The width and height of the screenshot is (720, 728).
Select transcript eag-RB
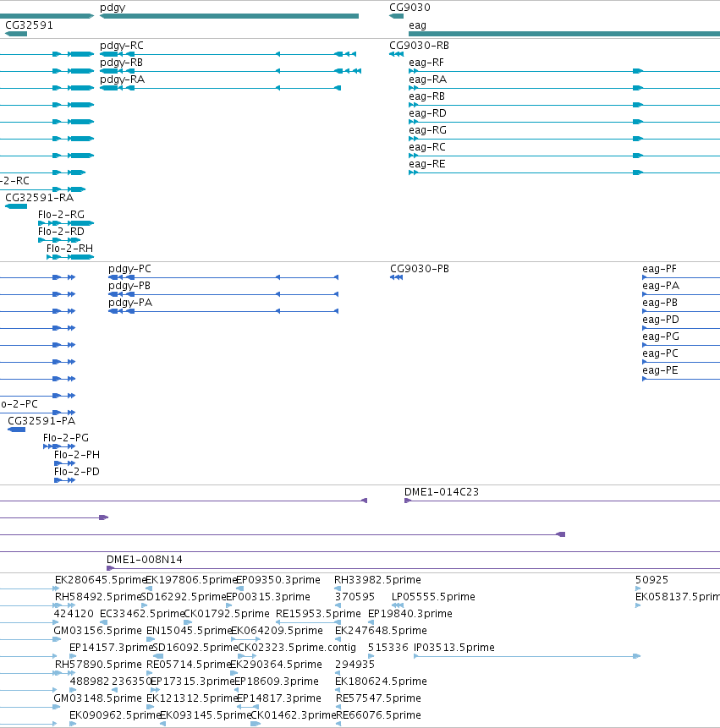[564, 105]
